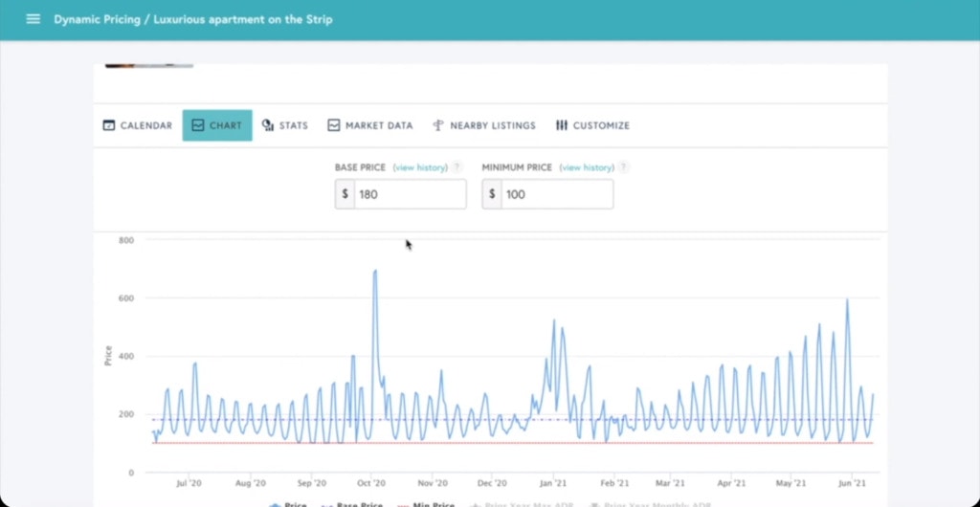
Task: Click the Base Price input showing 180
Action: point(410,194)
